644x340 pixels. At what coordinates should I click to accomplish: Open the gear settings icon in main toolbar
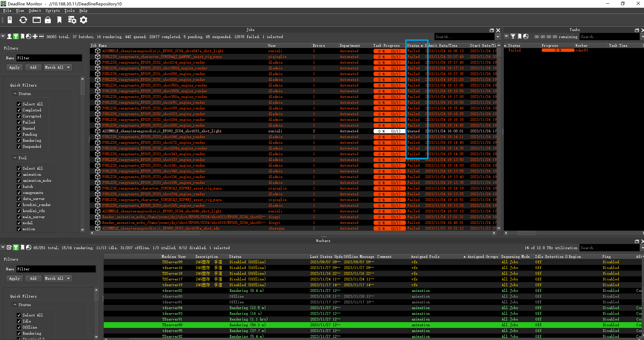click(84, 20)
